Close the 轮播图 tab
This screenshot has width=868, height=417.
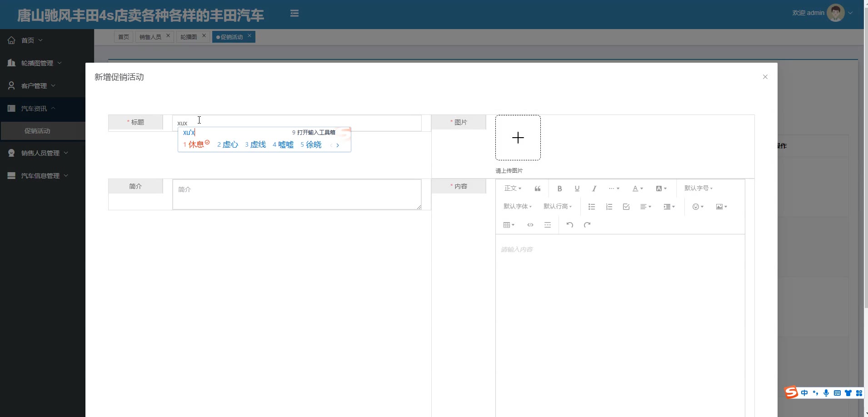[204, 35]
